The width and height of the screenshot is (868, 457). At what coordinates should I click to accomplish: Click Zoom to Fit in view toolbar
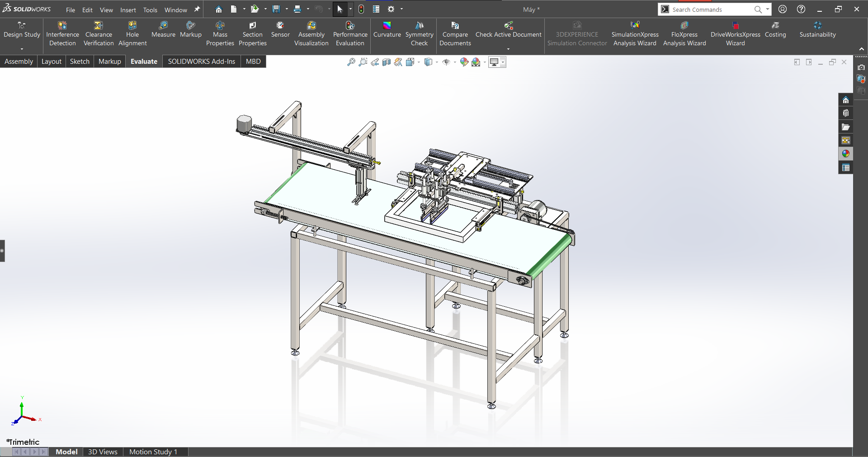click(351, 62)
